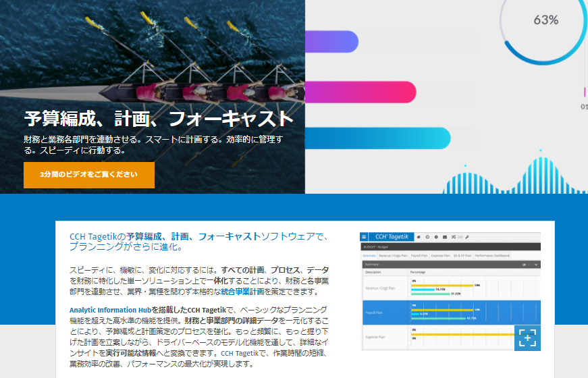This screenshot has width=588, height=378.
Task: Click the Expense Plan row label
Action: pyautogui.click(x=375, y=337)
